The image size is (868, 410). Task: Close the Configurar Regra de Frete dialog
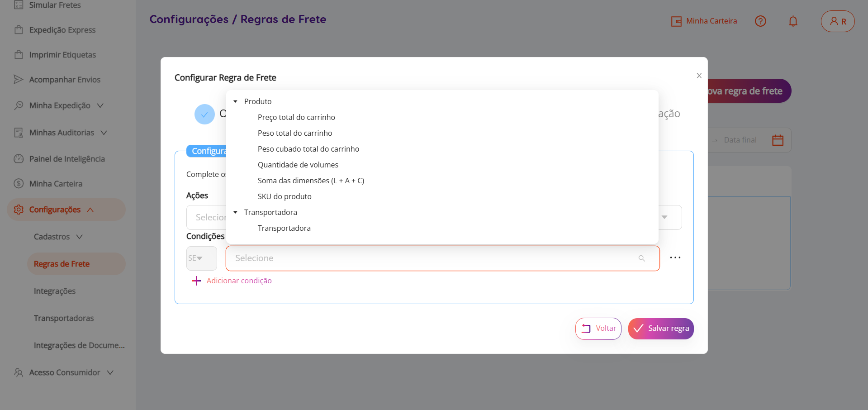[699, 76]
